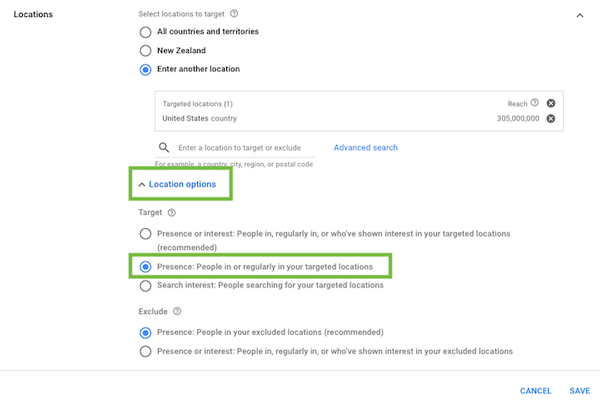Image resolution: width=600 pixels, height=408 pixels.
Task: Select exclude Presence or interest option
Action: click(145, 351)
